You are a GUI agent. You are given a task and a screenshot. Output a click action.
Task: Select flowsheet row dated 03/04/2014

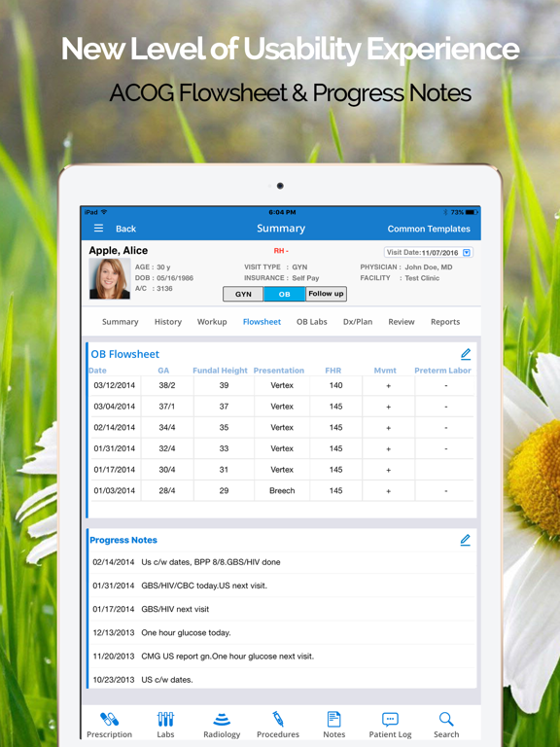(x=282, y=407)
